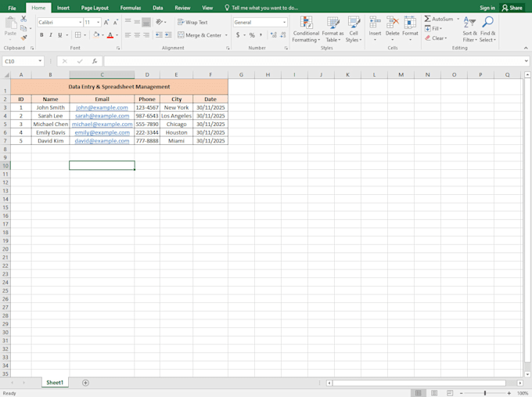
Task: Click Merge & Center
Action: (x=199, y=35)
